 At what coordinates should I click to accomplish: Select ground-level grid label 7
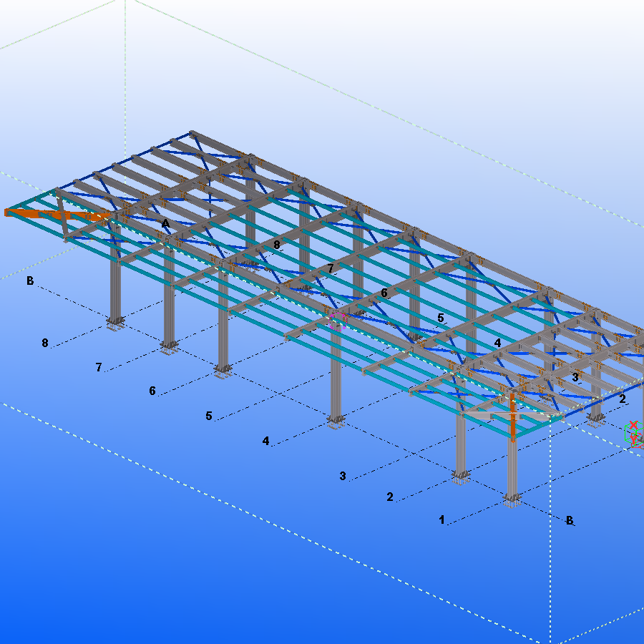click(99, 367)
